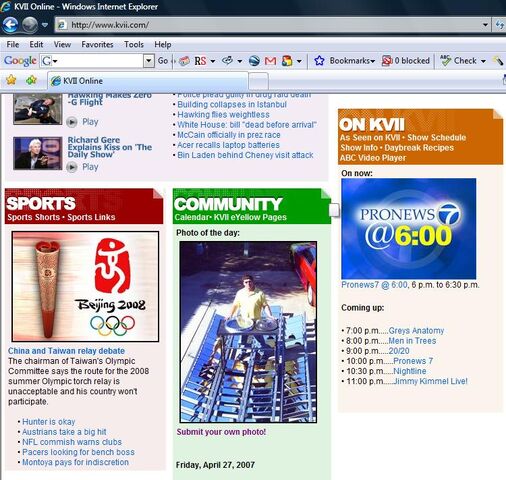Open the recent pages dropdown arrow
This screenshot has height=480, width=506.
pyautogui.click(x=45, y=25)
